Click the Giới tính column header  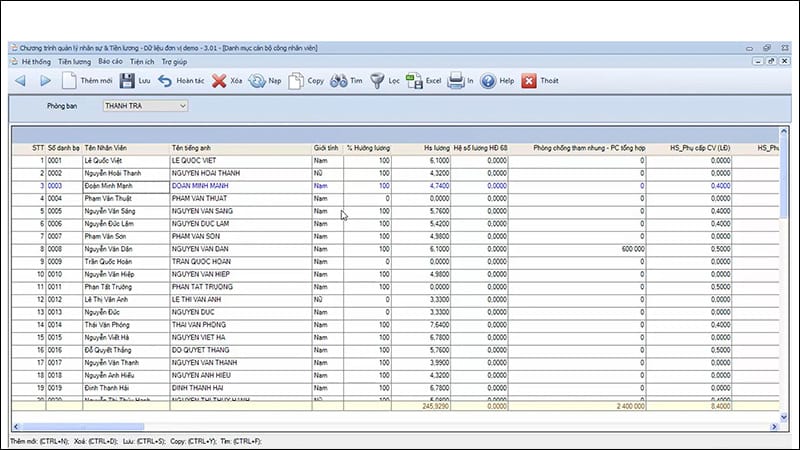[x=326, y=148]
